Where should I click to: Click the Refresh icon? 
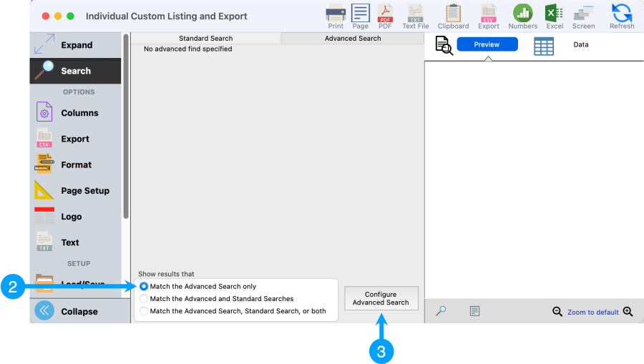621,15
